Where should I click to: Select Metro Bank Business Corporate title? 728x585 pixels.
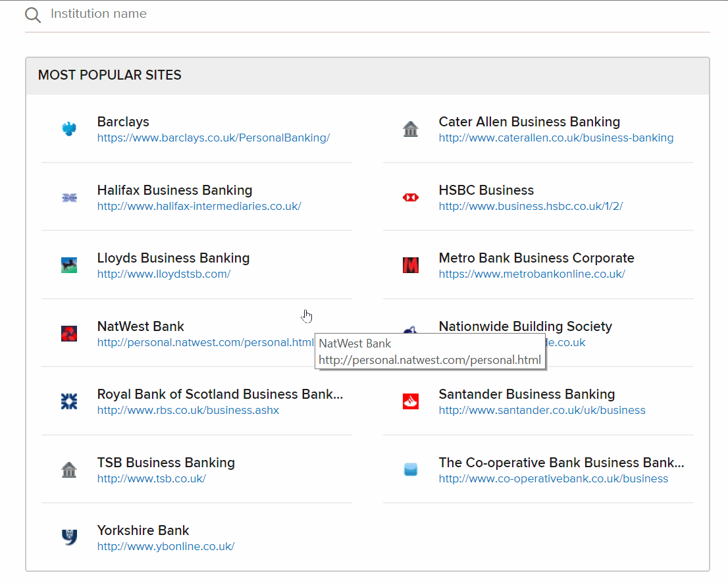(536, 258)
